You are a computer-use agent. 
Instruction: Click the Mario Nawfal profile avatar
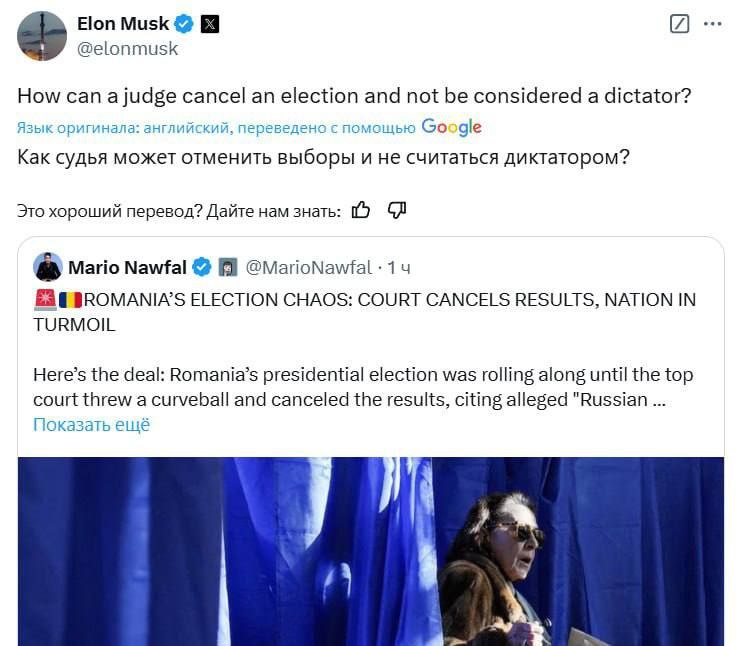click(x=48, y=267)
